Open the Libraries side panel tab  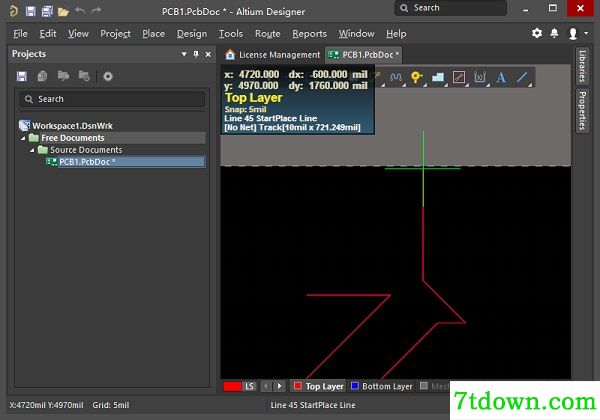[x=582, y=66]
